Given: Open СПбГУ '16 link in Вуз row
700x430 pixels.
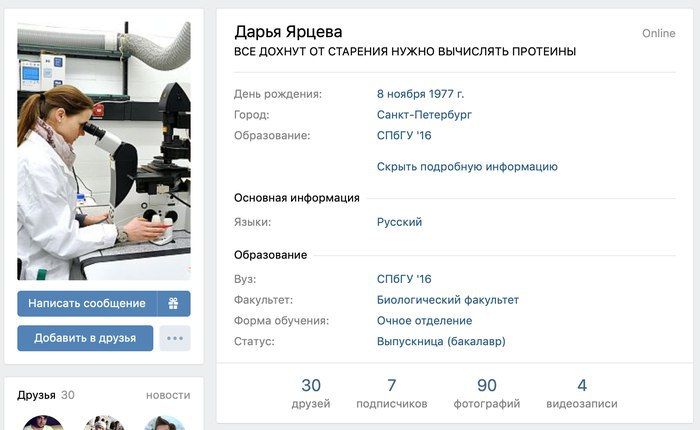Looking at the screenshot, I should click(404, 279).
